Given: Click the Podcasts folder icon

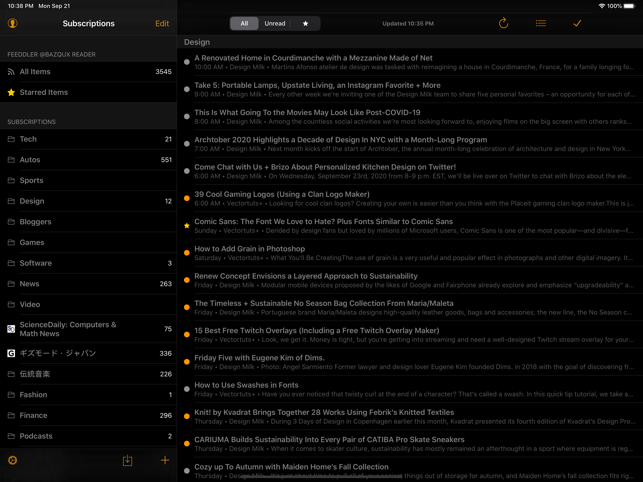Looking at the screenshot, I should 11,436.
